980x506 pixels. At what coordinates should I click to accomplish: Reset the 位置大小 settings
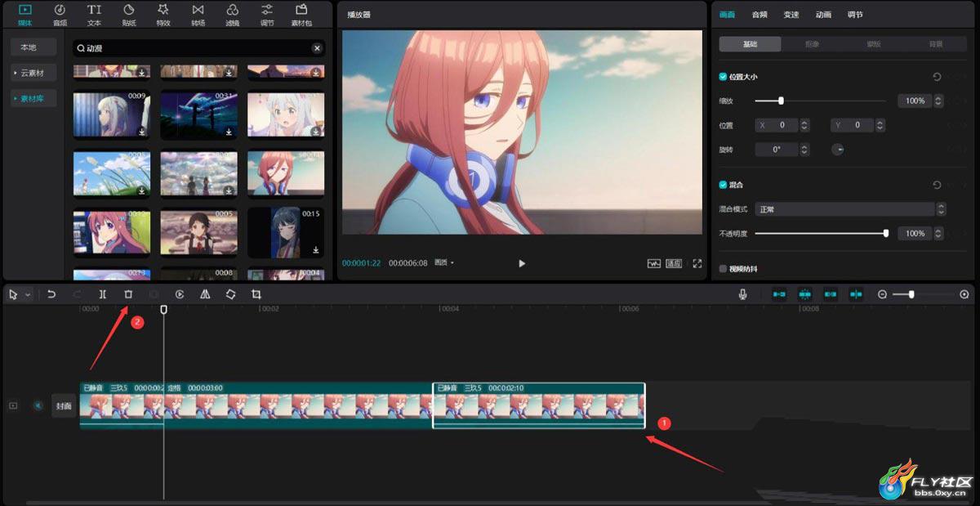(x=937, y=77)
